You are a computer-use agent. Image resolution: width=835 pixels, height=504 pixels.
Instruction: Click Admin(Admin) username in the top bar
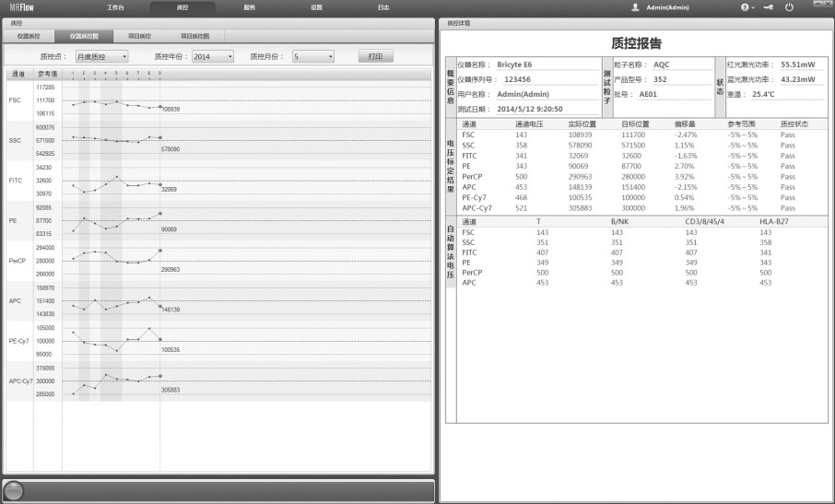pos(667,7)
